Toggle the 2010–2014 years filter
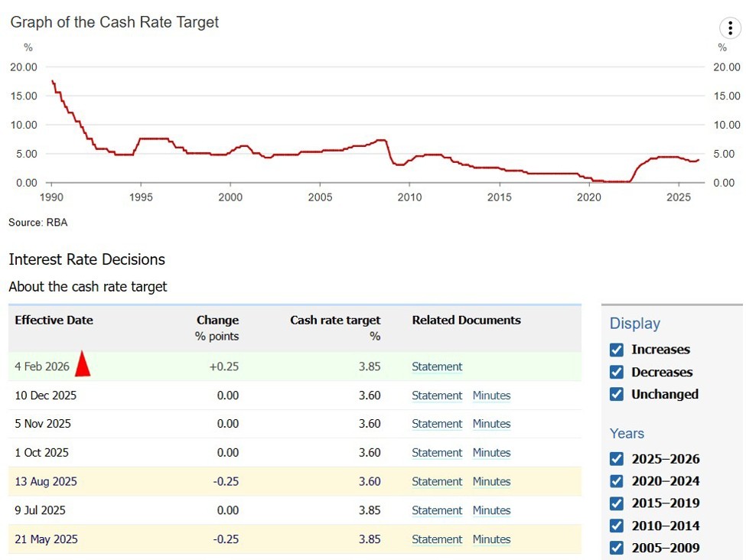Image resolution: width=746 pixels, height=560 pixels. [x=617, y=526]
